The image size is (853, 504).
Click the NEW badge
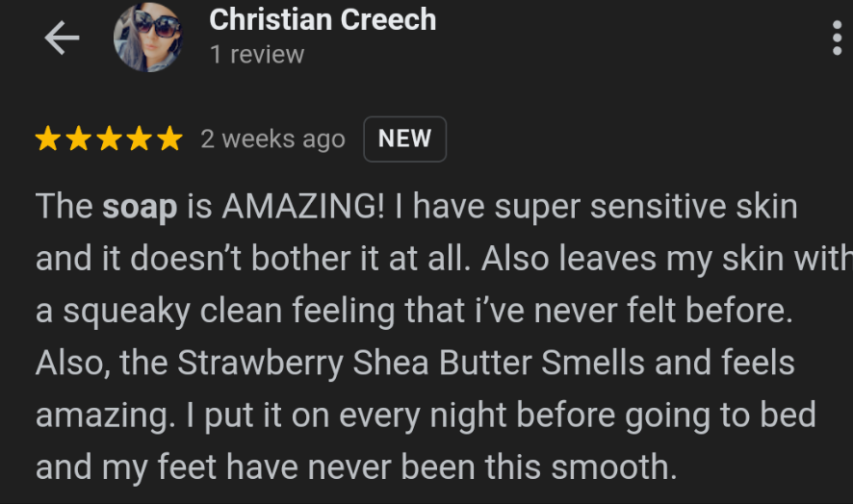click(x=404, y=139)
